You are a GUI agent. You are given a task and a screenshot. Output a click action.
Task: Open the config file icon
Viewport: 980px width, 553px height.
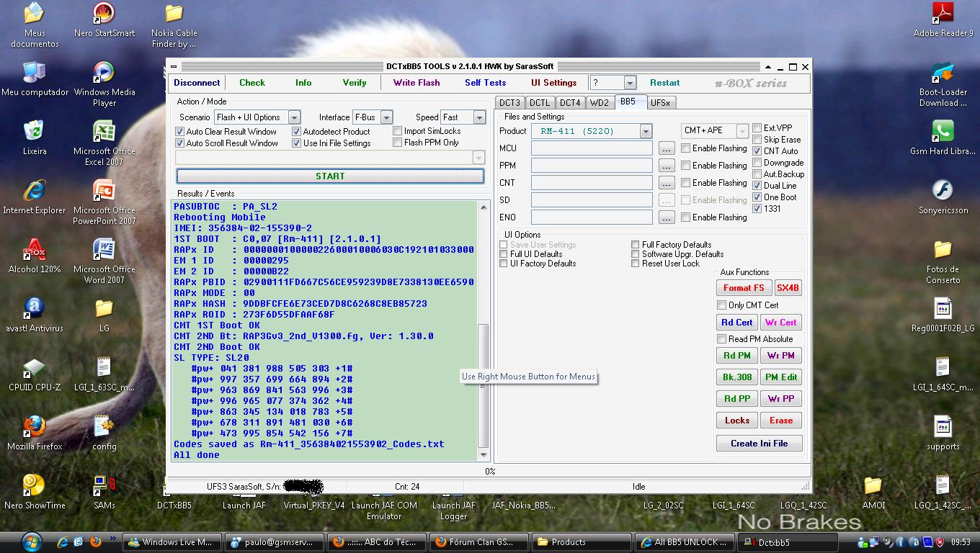click(x=104, y=433)
